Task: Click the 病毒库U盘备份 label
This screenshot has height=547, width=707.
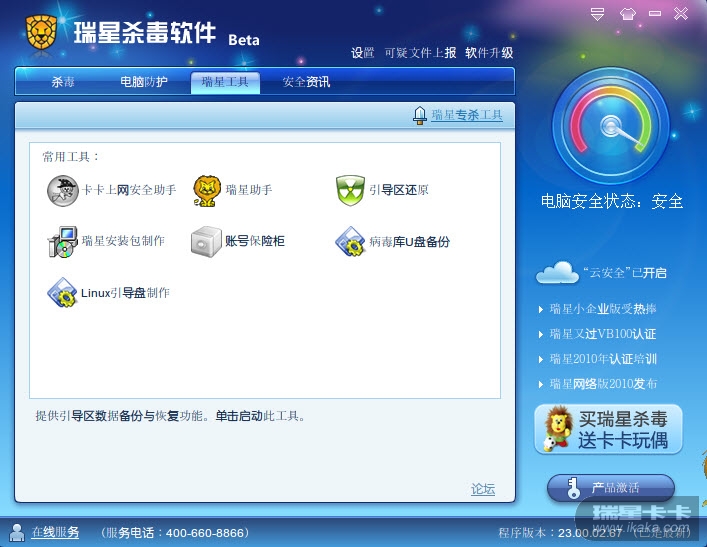Action: click(409, 242)
